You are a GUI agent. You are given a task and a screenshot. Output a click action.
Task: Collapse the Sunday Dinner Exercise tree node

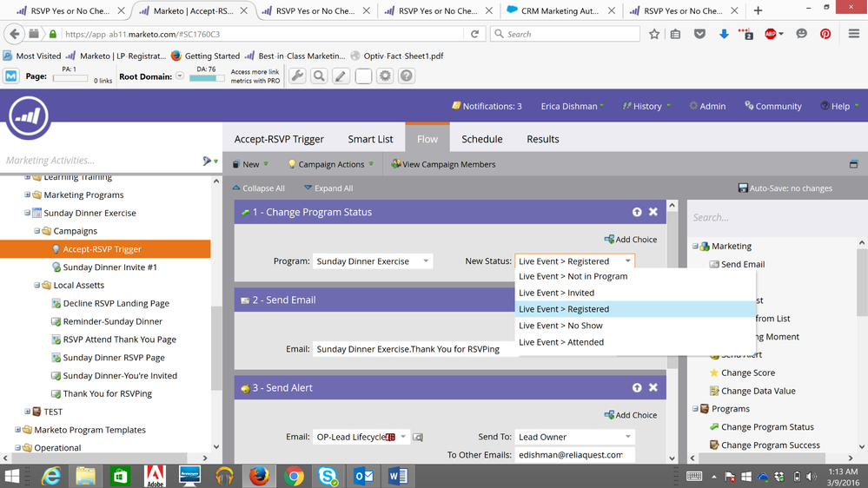27,213
